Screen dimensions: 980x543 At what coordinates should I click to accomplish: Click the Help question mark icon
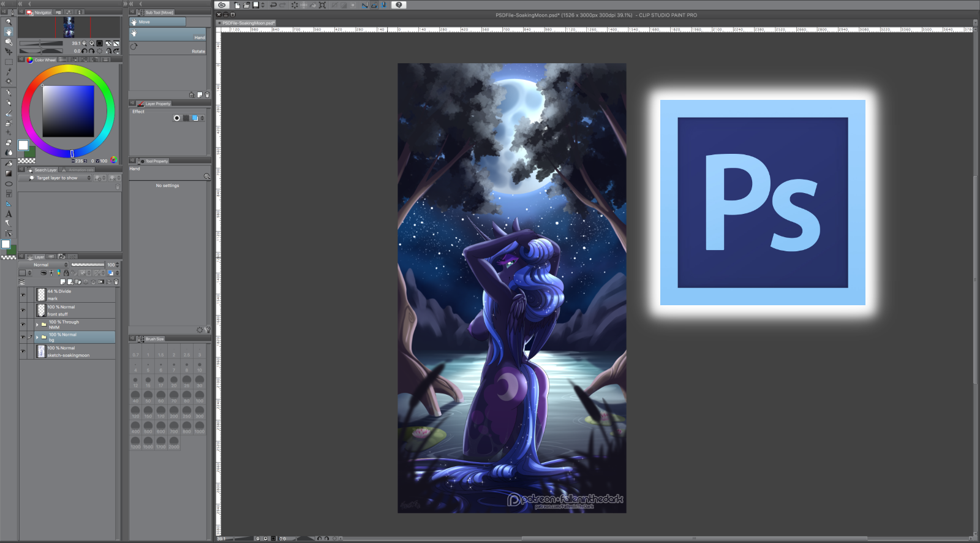coord(399,5)
